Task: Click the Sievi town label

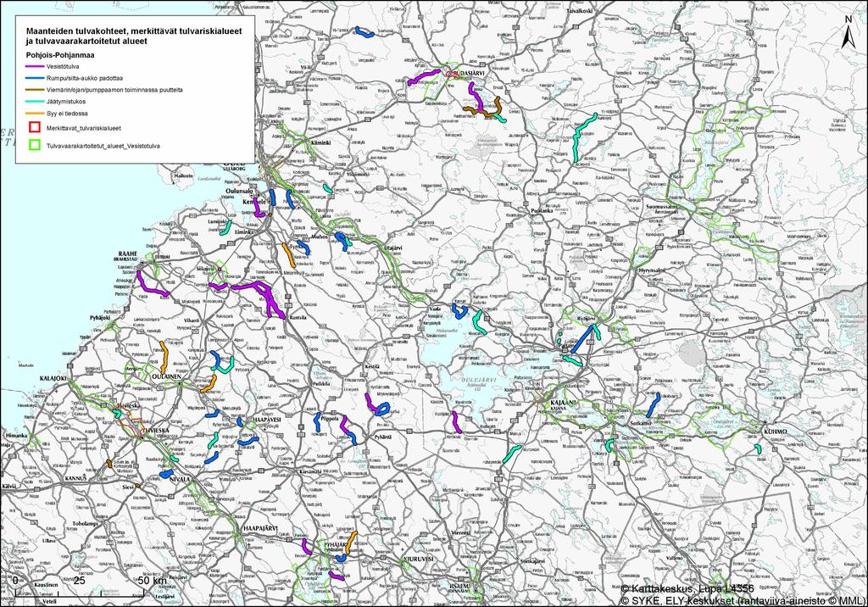Action: [x=129, y=487]
